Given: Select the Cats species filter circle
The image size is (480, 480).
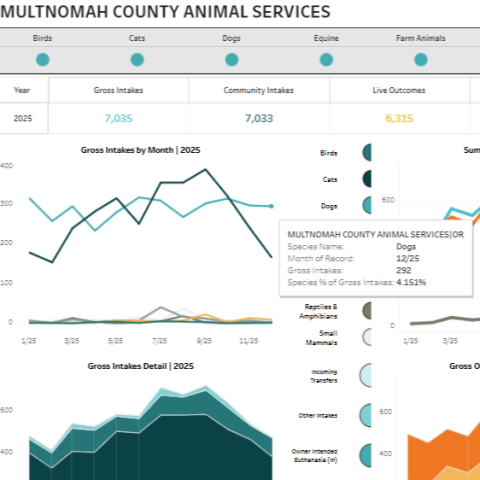Looking at the screenshot, I should (x=137, y=60).
